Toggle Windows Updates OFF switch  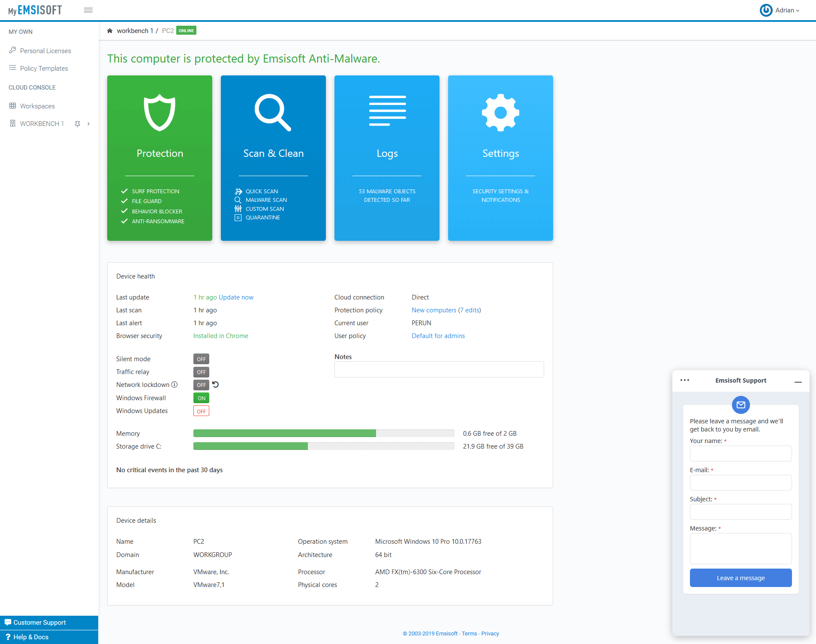(201, 411)
